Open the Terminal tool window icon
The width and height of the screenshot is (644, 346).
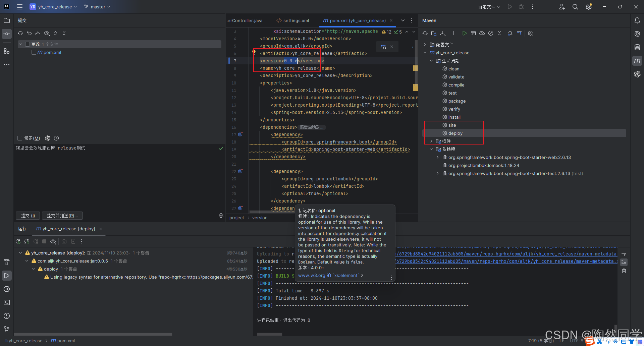(x=7, y=302)
